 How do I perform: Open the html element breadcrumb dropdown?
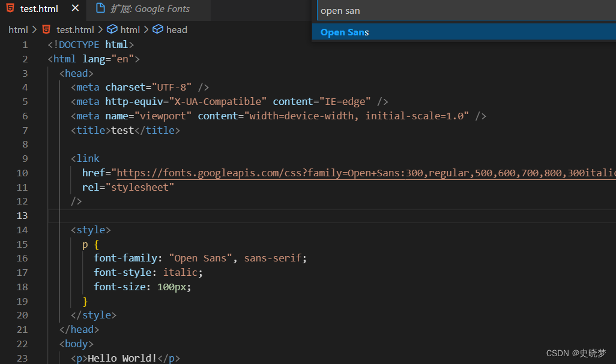pyautogui.click(x=130, y=29)
